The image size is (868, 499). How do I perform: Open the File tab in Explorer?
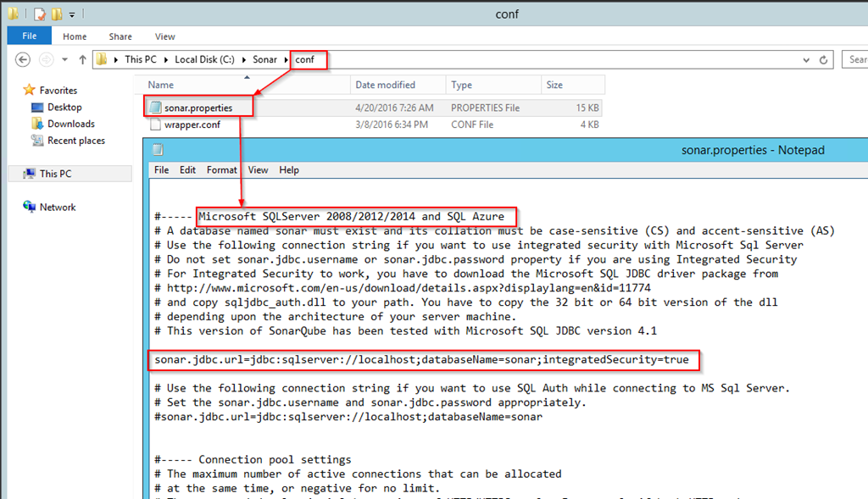click(30, 36)
